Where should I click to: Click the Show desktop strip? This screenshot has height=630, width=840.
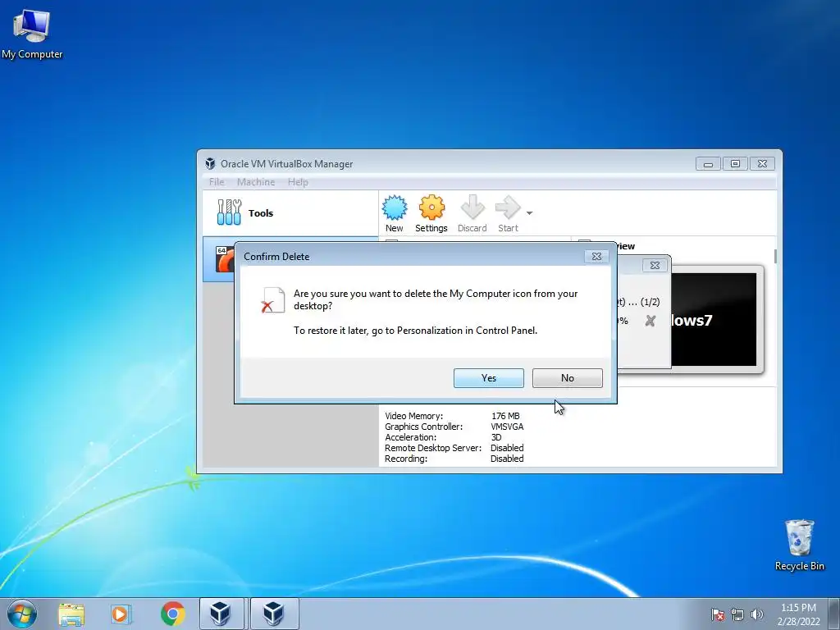[x=834, y=614]
